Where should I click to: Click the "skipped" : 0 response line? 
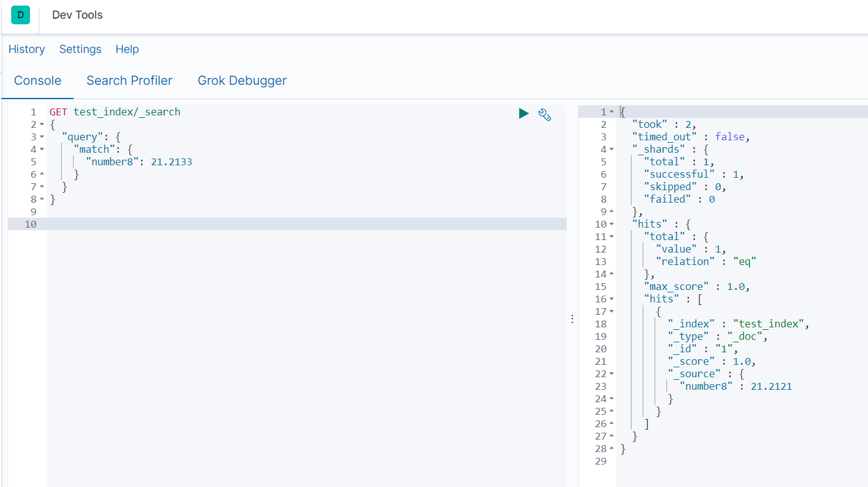point(685,187)
